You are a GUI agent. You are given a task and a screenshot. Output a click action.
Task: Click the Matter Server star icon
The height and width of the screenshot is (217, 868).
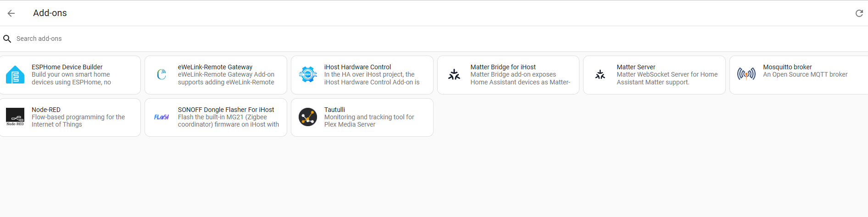tap(600, 74)
